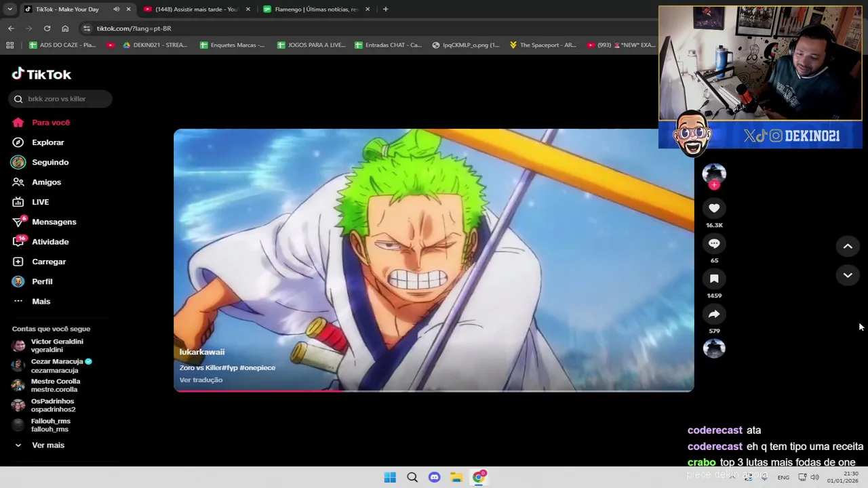Open The Spaceport bookmark

(x=543, y=45)
